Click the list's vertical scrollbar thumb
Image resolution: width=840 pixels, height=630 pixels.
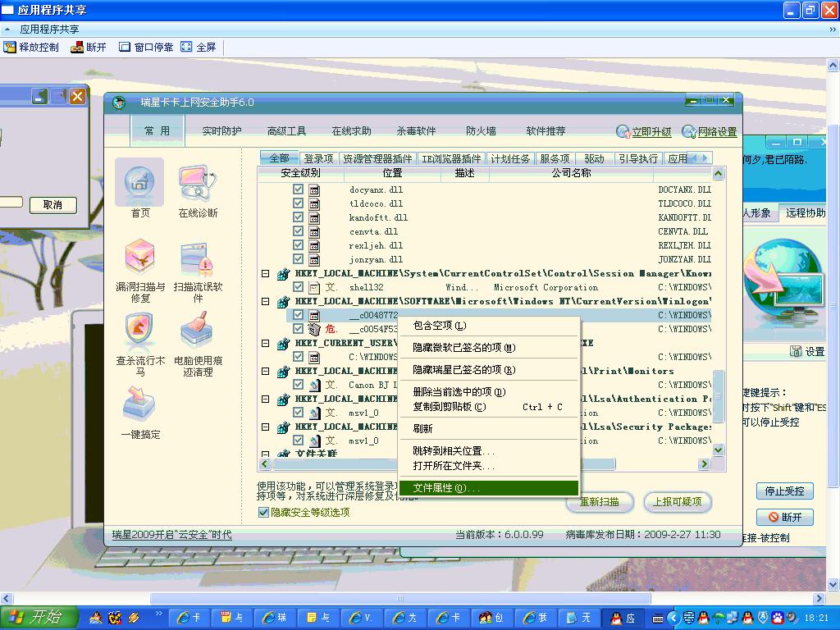click(718, 396)
